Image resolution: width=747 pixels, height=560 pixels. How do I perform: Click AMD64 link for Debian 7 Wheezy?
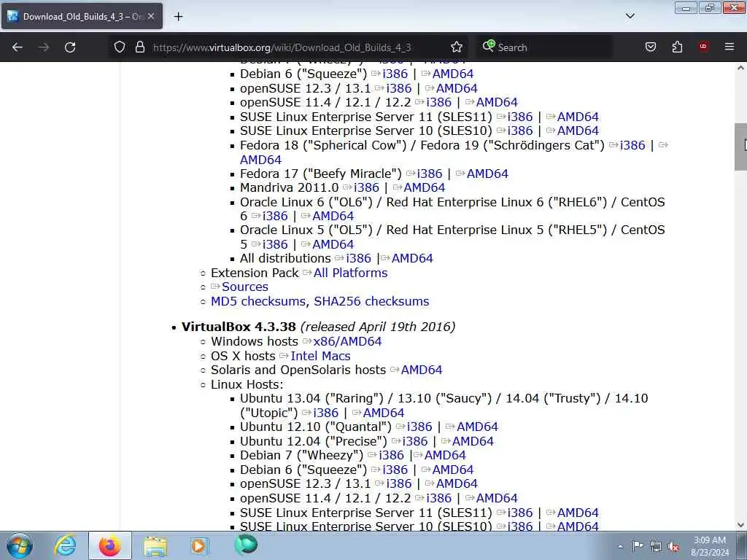pyautogui.click(x=445, y=455)
